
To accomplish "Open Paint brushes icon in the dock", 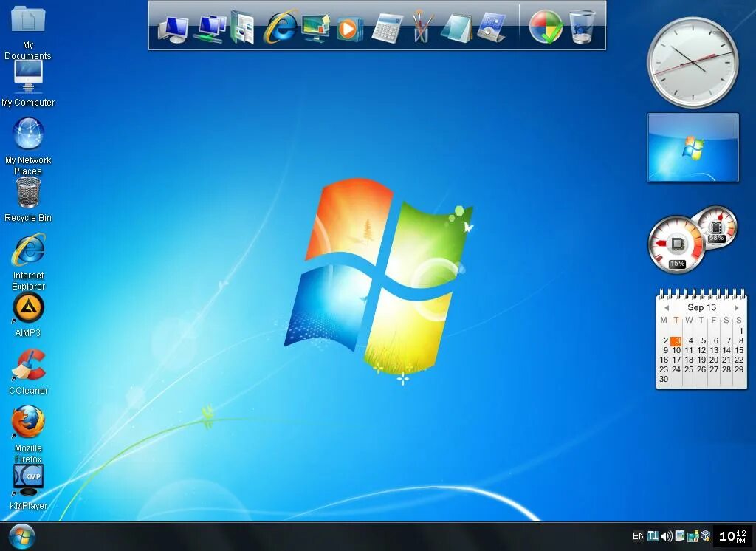I will (x=422, y=27).
